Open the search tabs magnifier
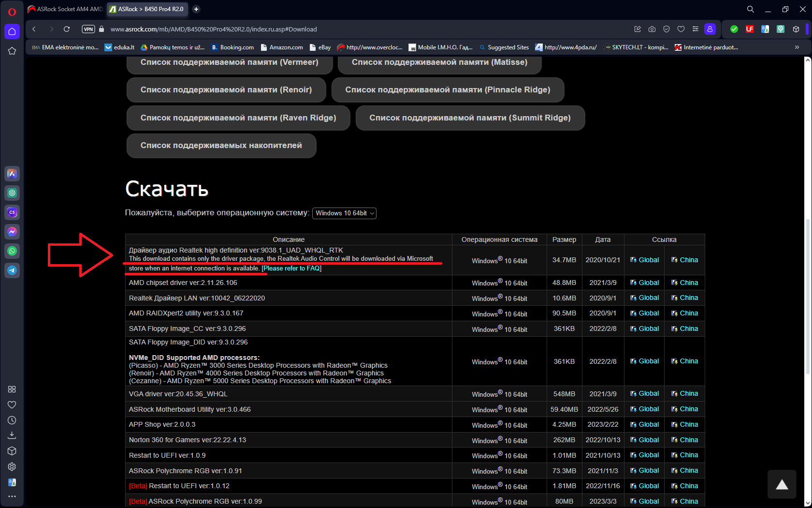 [x=751, y=9]
